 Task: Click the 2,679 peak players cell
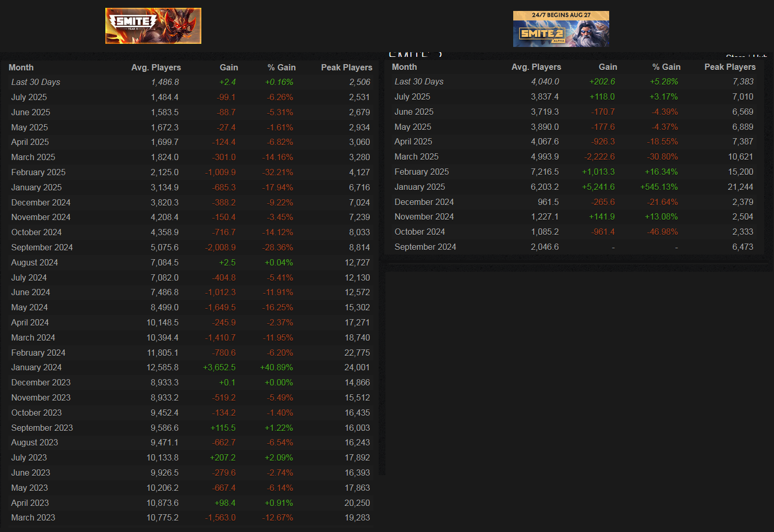tap(359, 112)
